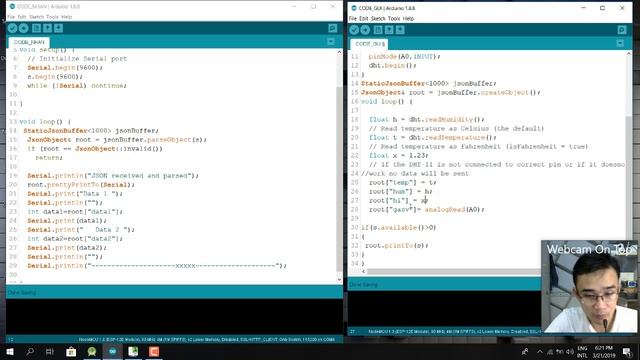Click Save sketch icon in left Arduino window
The height and width of the screenshot is (360, 640).
[58, 28]
